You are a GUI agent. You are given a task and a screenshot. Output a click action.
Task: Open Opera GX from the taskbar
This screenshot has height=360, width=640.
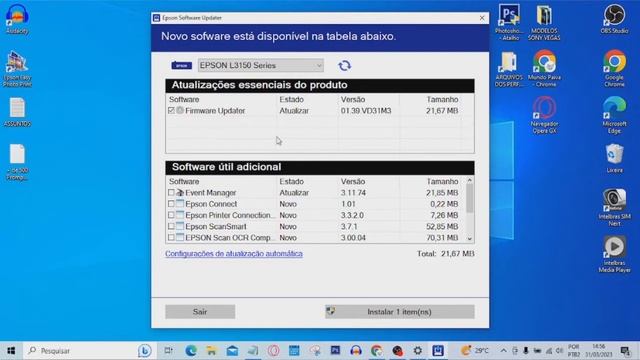[274, 351]
